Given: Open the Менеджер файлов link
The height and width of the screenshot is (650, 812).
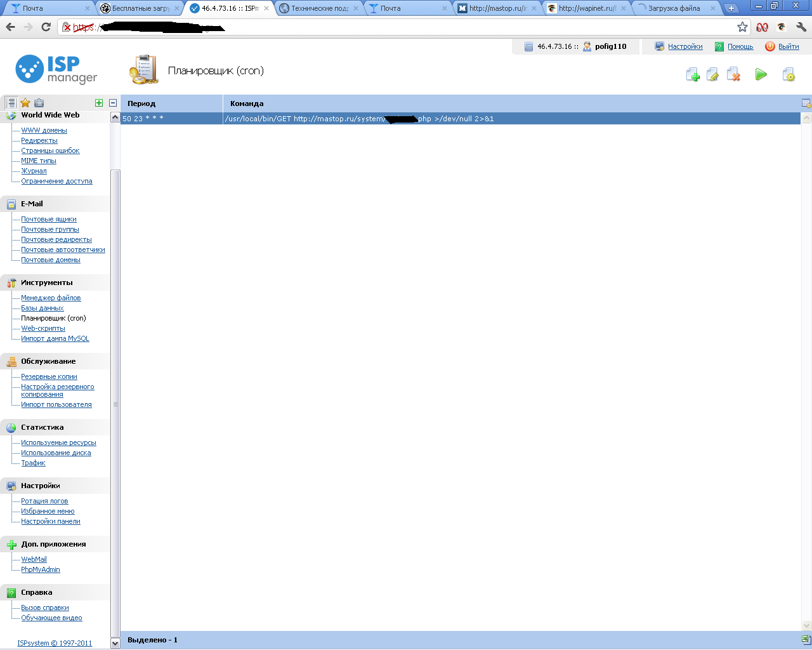Looking at the screenshot, I should (51, 298).
